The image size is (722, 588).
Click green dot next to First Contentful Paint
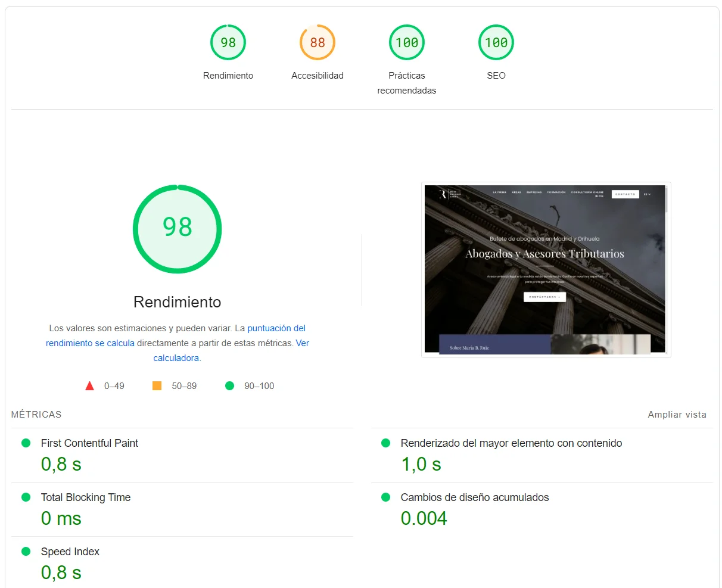[26, 443]
